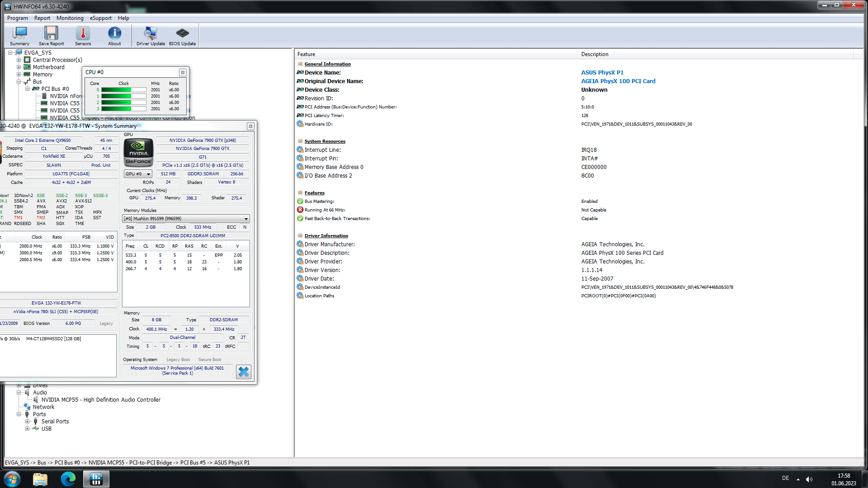This screenshot has height=488, width=868.
Task: Click the Interrupt Line value IRQ18
Action: pyautogui.click(x=589, y=150)
